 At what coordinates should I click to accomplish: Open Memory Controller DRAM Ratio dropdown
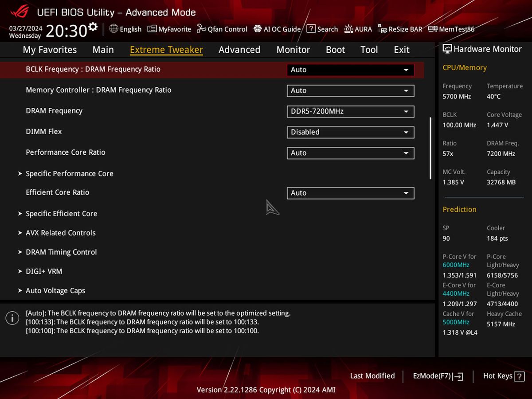pos(350,90)
